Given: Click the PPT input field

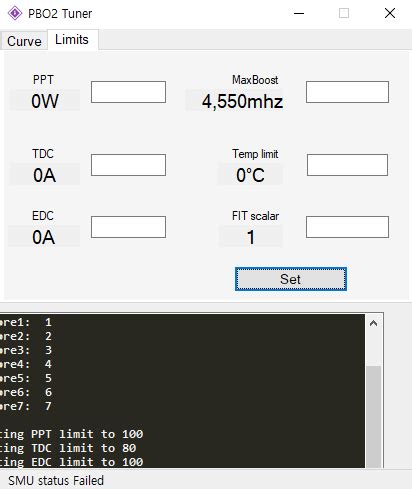Looking at the screenshot, I should click(x=128, y=92).
